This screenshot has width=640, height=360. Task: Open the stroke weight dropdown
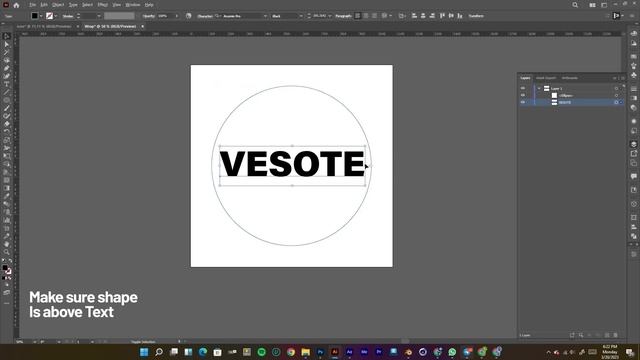pyautogui.click(x=99, y=16)
